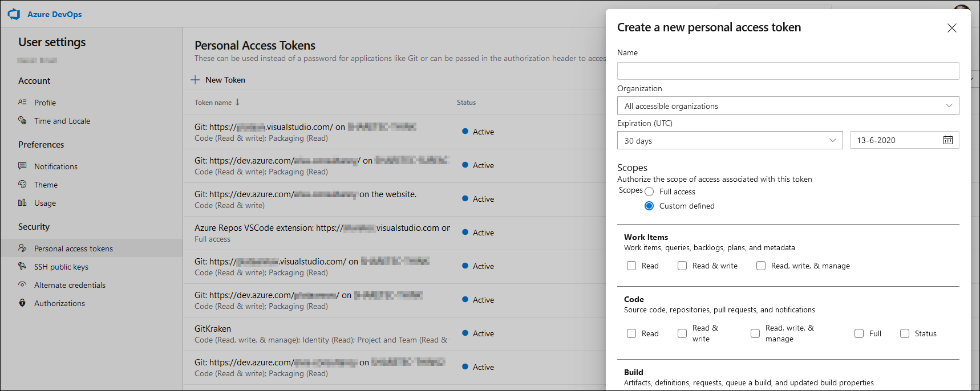
Task: Click the Profile sidebar icon
Action: 22,103
